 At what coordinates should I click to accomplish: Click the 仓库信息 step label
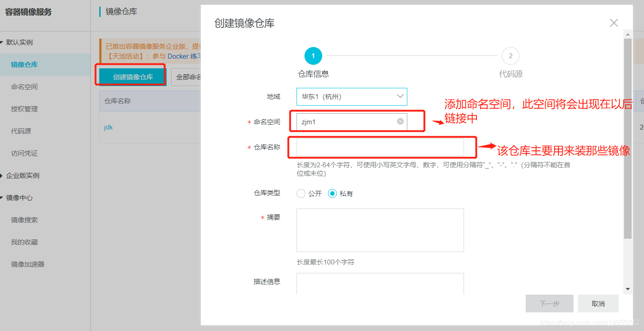point(313,74)
